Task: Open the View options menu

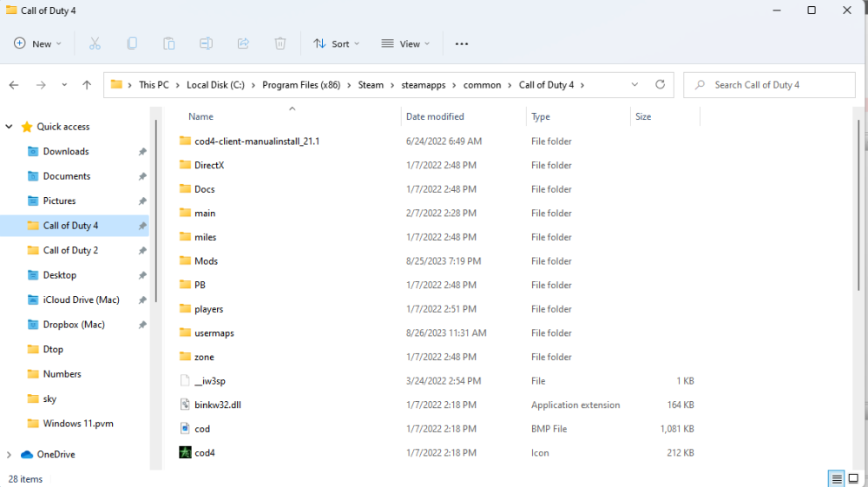Action: [x=405, y=43]
